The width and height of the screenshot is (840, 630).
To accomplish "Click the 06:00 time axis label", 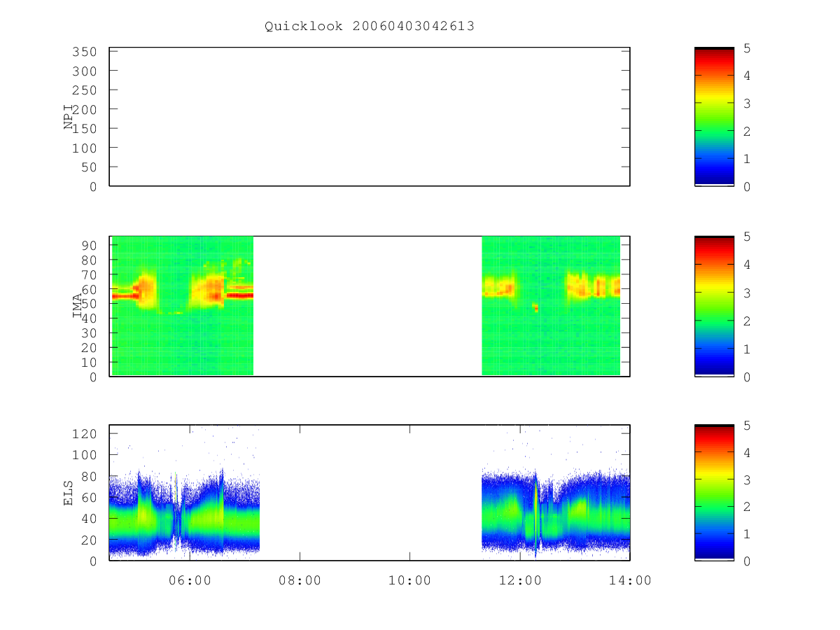I will [x=190, y=580].
